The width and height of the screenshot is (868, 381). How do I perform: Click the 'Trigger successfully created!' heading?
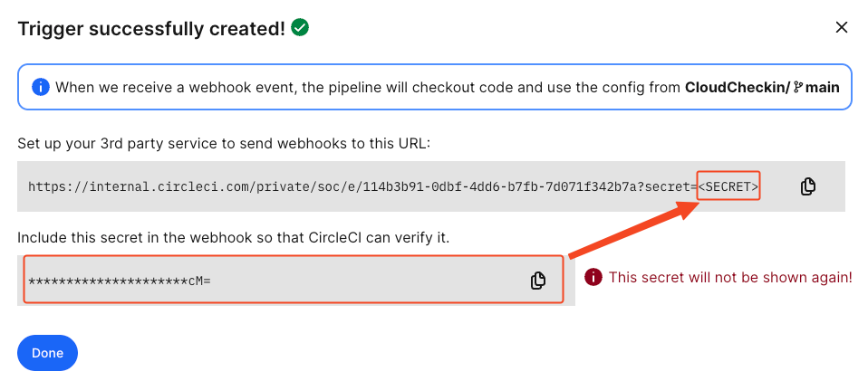151,29
